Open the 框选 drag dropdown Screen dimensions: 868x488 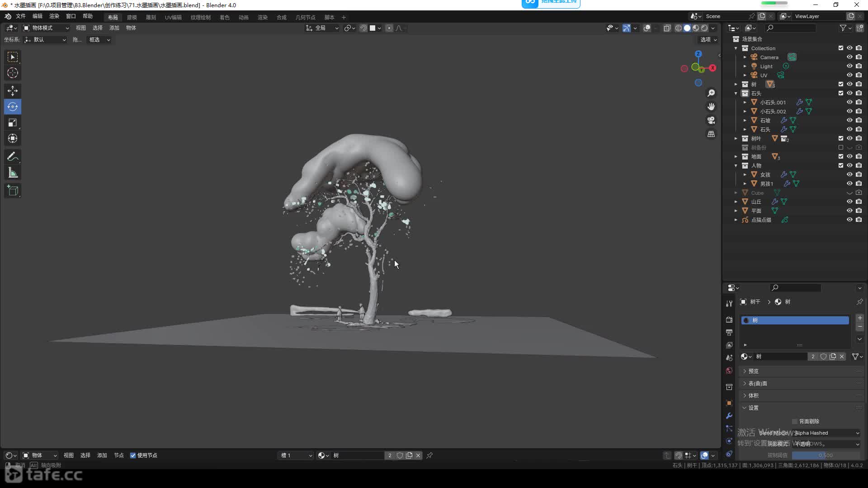99,40
